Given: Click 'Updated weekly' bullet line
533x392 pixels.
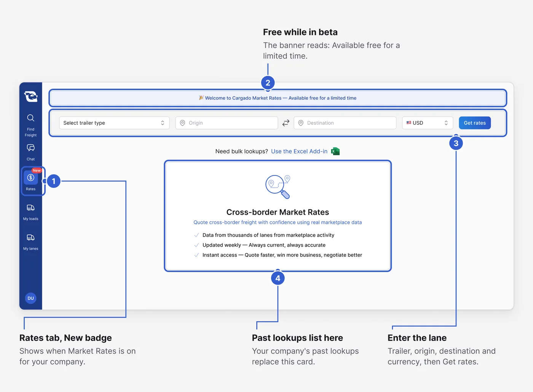Looking at the screenshot, I should coord(264,245).
